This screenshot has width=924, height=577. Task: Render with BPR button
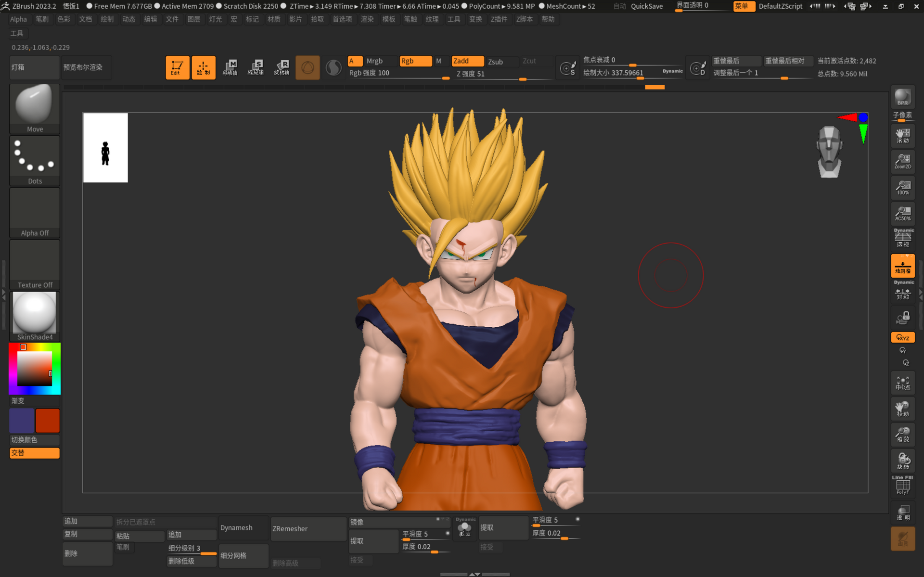coord(903,97)
